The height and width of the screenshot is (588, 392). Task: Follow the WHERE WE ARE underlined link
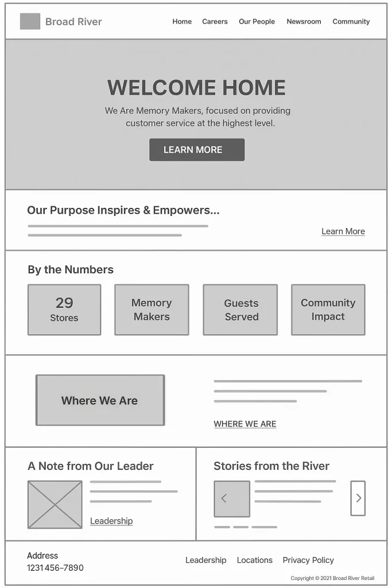tap(244, 424)
